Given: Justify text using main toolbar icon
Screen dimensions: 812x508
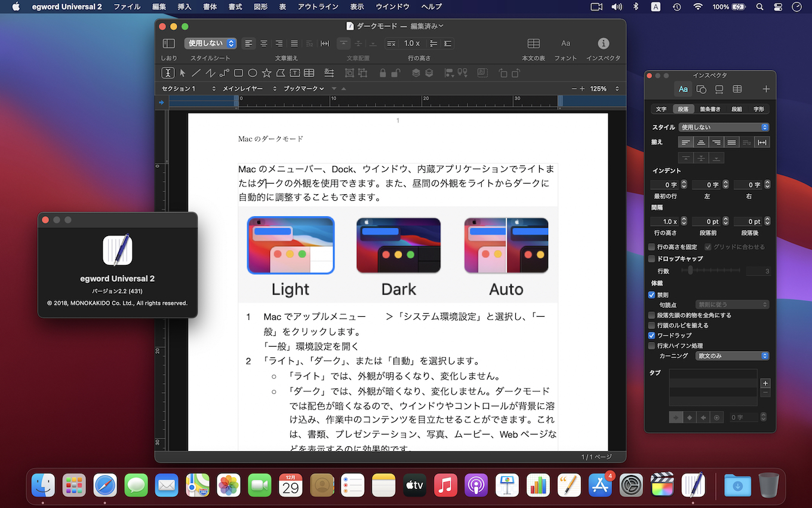Looking at the screenshot, I should click(294, 44).
